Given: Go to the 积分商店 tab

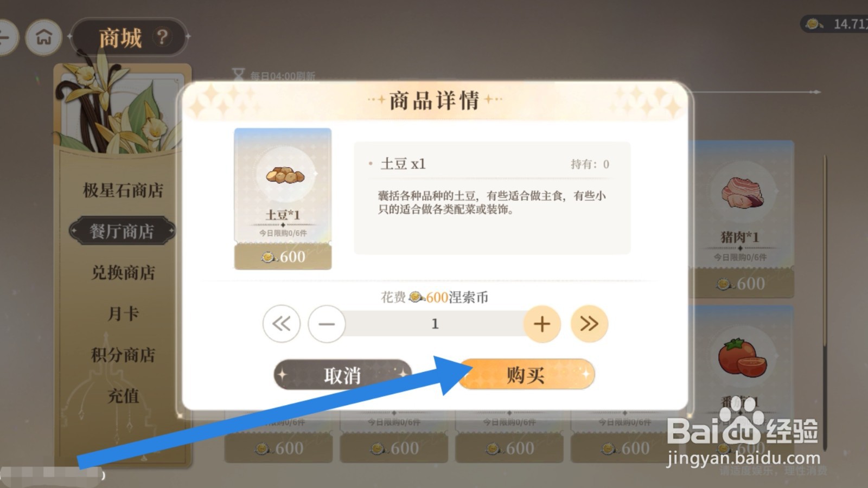Looking at the screenshot, I should pos(123,355).
